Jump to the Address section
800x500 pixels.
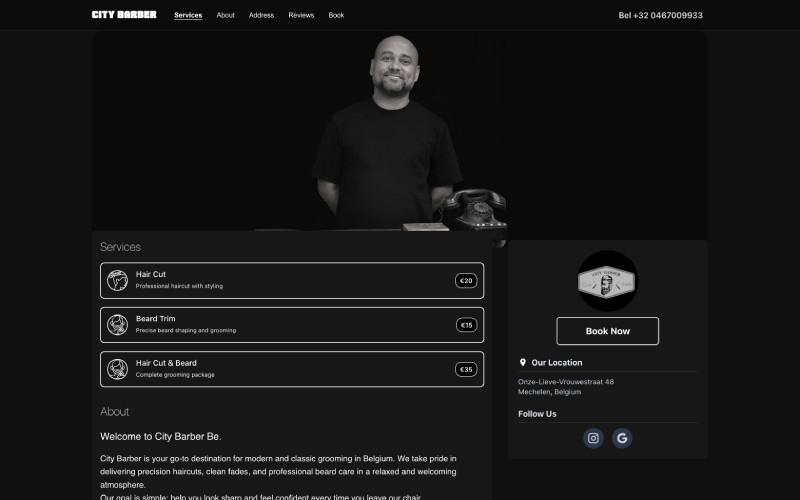pyautogui.click(x=261, y=15)
